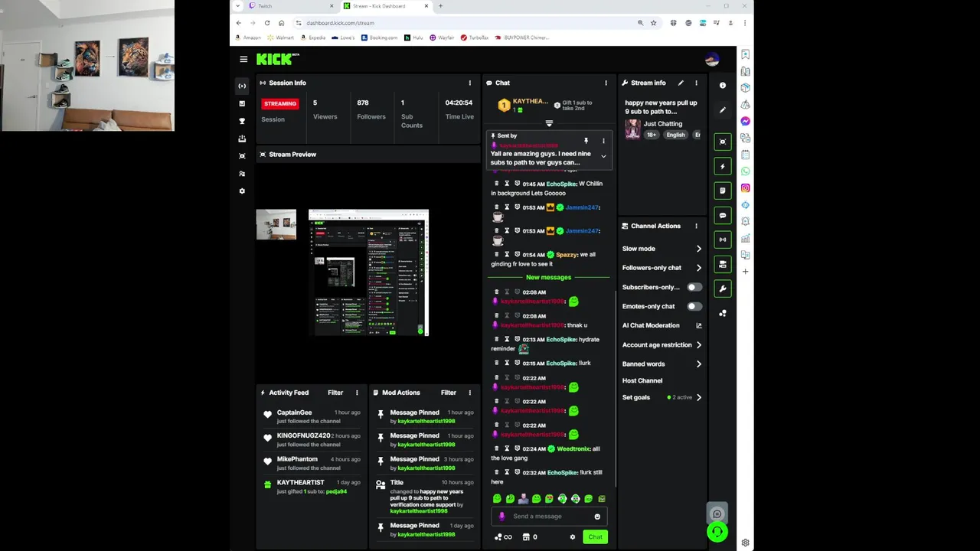Viewport: 980px width, 551px height.
Task: Open a new browser tab
Action: (x=440, y=6)
